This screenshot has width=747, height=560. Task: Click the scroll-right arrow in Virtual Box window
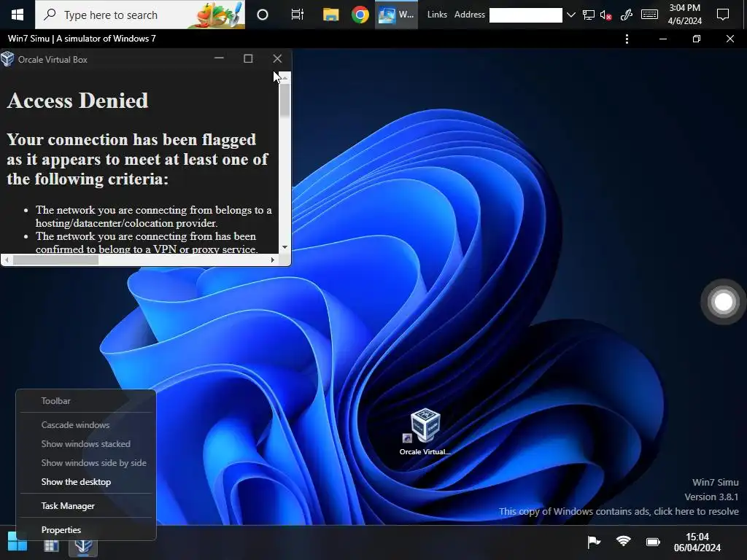272,260
